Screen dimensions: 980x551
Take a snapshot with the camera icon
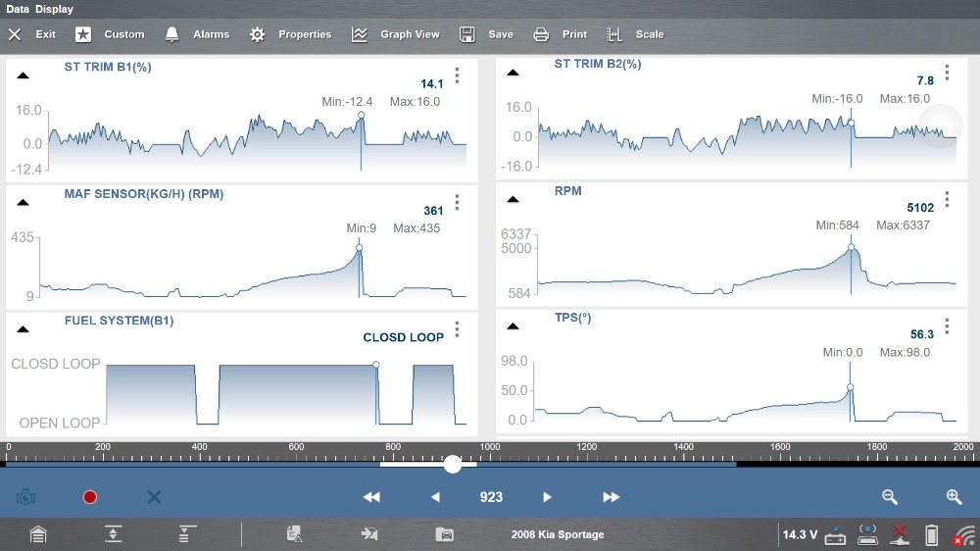25,497
